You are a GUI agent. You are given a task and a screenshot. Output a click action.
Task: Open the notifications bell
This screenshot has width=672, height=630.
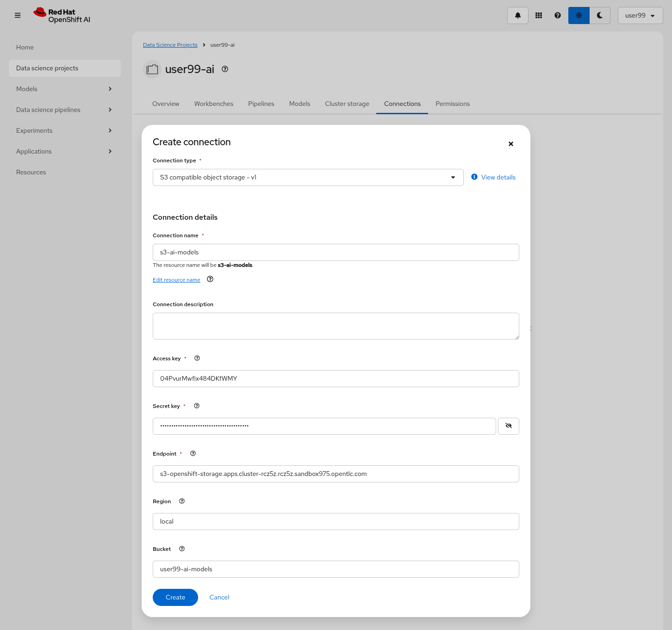click(518, 15)
